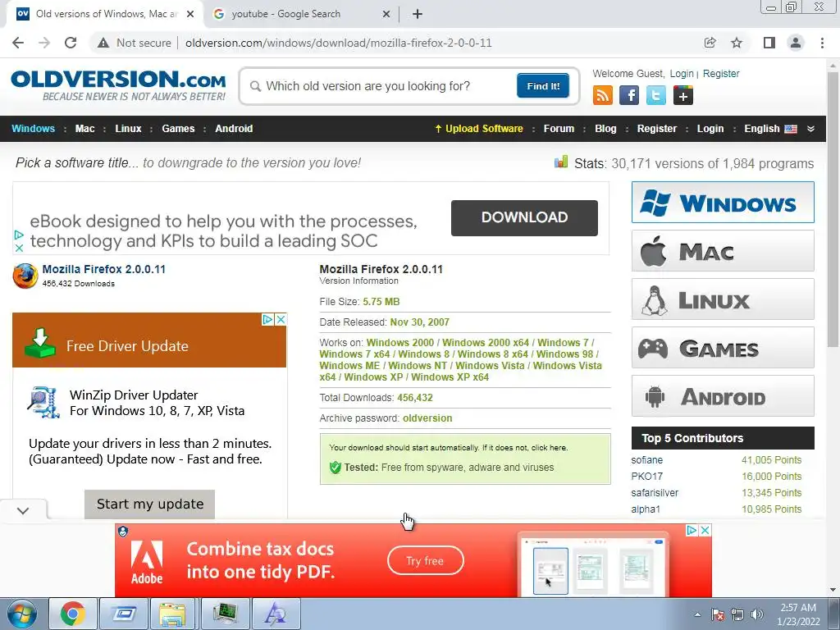Click Try free in Adobe ad
Screen dimensions: 840x630
(x=426, y=560)
